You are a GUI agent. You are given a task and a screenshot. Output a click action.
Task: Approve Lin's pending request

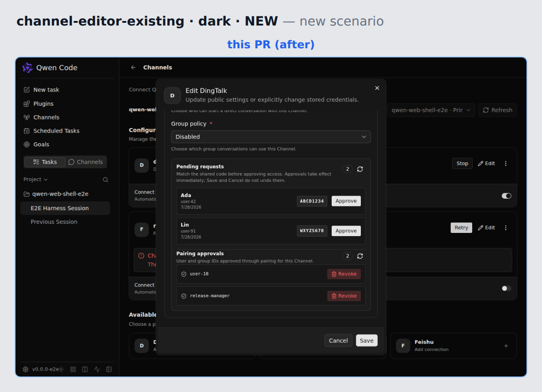346,231
